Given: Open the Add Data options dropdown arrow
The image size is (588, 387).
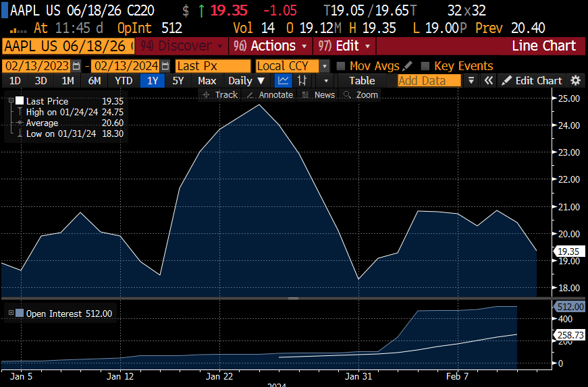Looking at the screenshot, I should pos(471,80).
